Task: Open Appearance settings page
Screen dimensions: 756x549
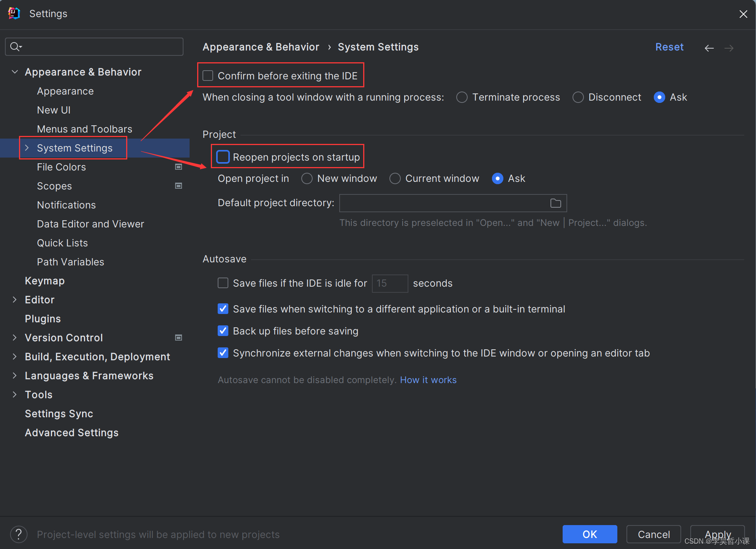Action: [65, 91]
